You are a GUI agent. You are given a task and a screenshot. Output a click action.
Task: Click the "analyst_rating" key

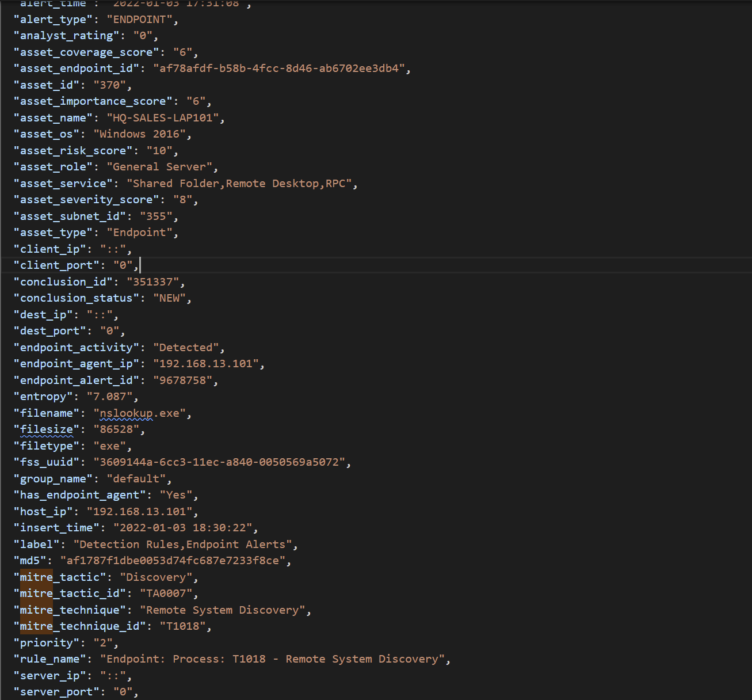point(67,36)
